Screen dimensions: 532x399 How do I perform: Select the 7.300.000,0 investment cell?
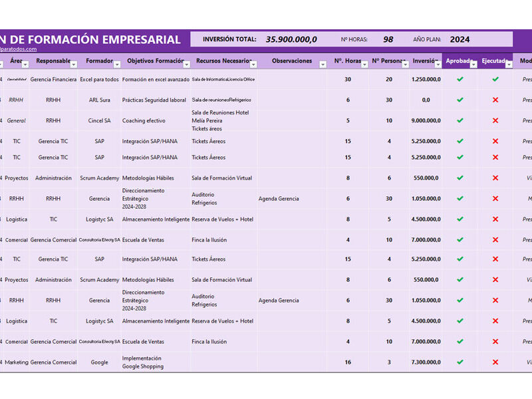(426, 362)
